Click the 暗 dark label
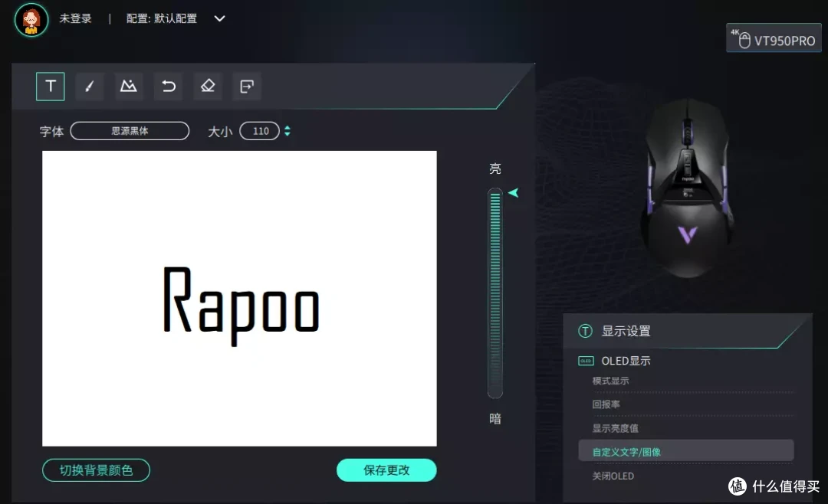Screen dimensions: 828x504 click(x=495, y=419)
